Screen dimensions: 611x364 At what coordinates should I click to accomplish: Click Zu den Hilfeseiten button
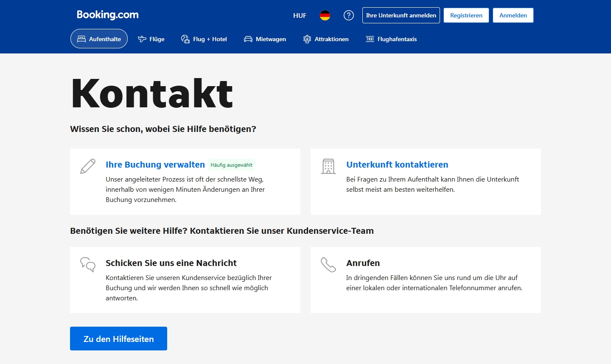tap(118, 339)
